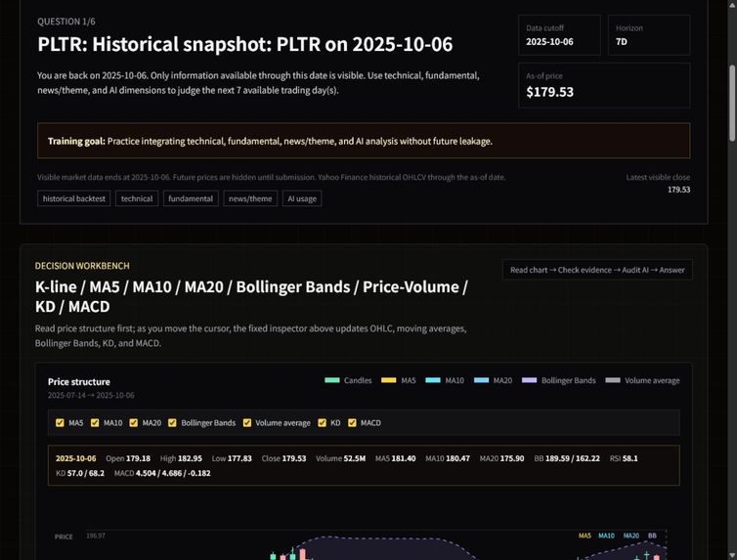Click the Candles legend green swatch
Screen dimensions: 737x560
coord(332,380)
